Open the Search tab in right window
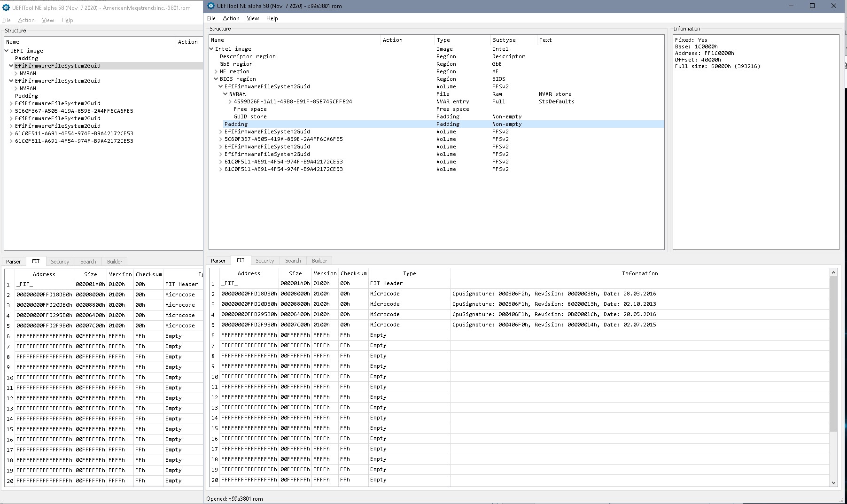Screen dimensions: 847x504 [x=293, y=261]
